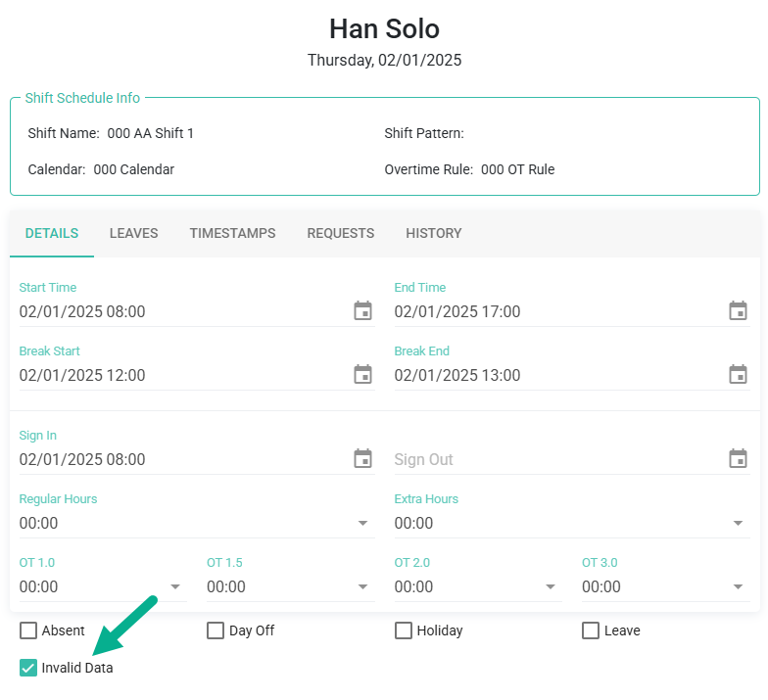Viewport: 768px width, 700px height.
Task: Open the Extra Hours dropdown
Action: click(738, 524)
